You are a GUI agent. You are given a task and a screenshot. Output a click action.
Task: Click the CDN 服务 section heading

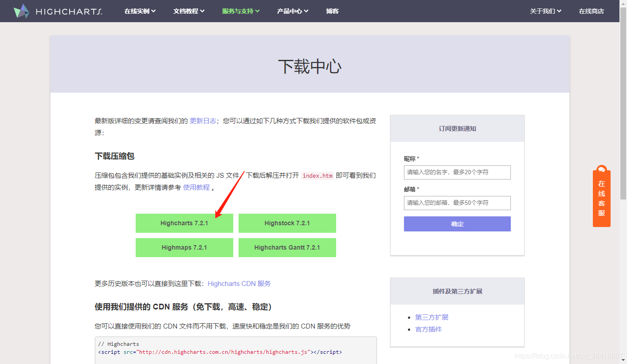[184, 307]
